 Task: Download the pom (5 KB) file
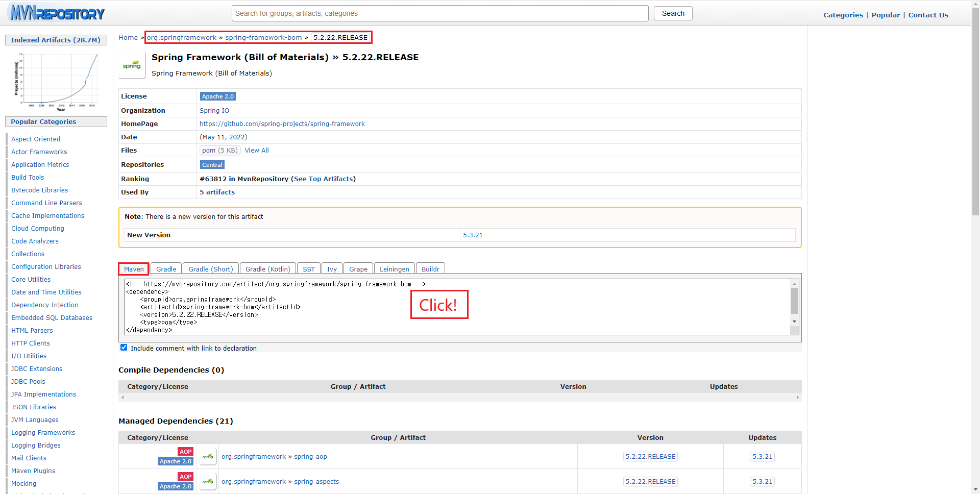(x=219, y=150)
